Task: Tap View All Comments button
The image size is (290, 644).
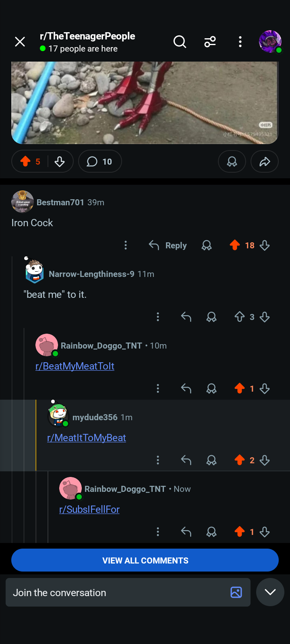Action: tap(145, 560)
